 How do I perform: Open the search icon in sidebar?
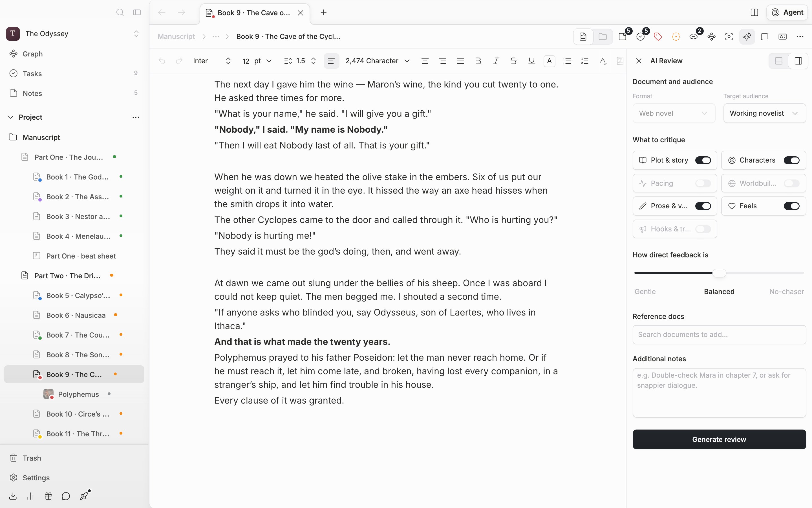120,12
